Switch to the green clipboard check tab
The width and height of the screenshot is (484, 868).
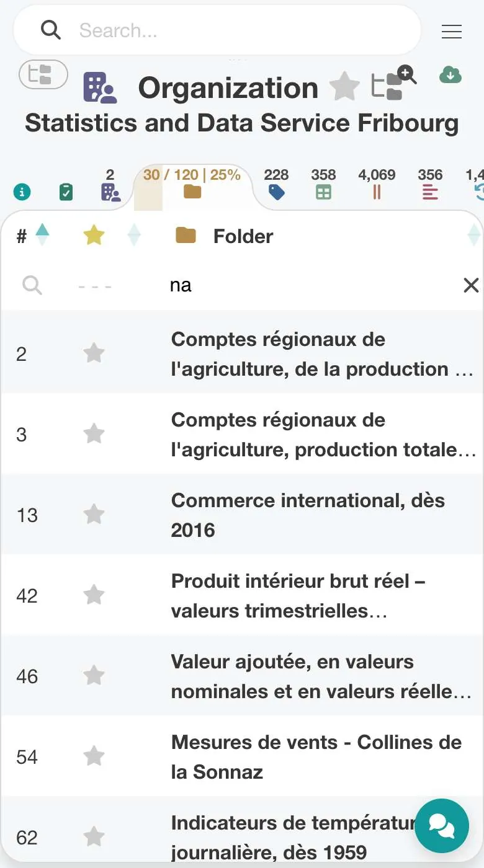66,192
